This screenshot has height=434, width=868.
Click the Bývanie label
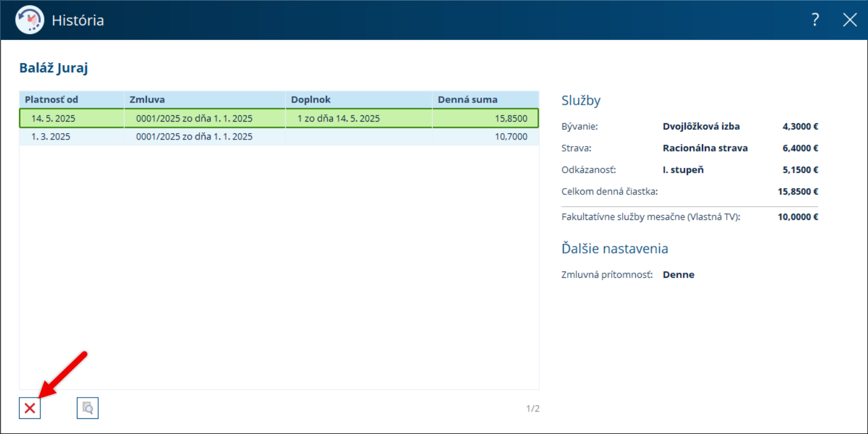pyautogui.click(x=579, y=126)
